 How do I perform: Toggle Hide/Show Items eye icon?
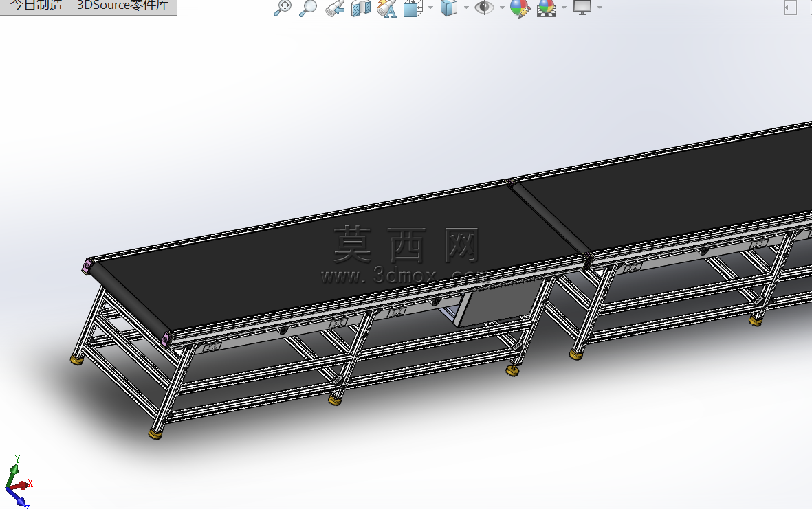(484, 8)
